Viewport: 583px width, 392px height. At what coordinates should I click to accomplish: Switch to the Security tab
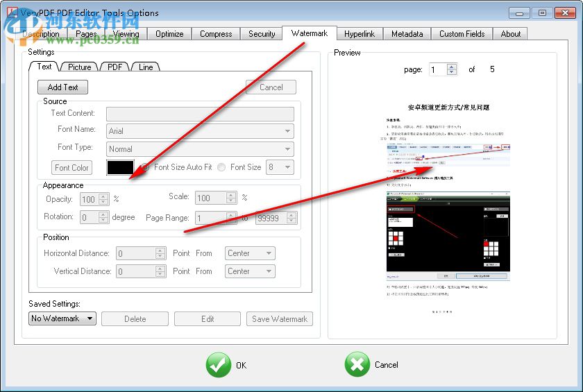click(x=262, y=34)
